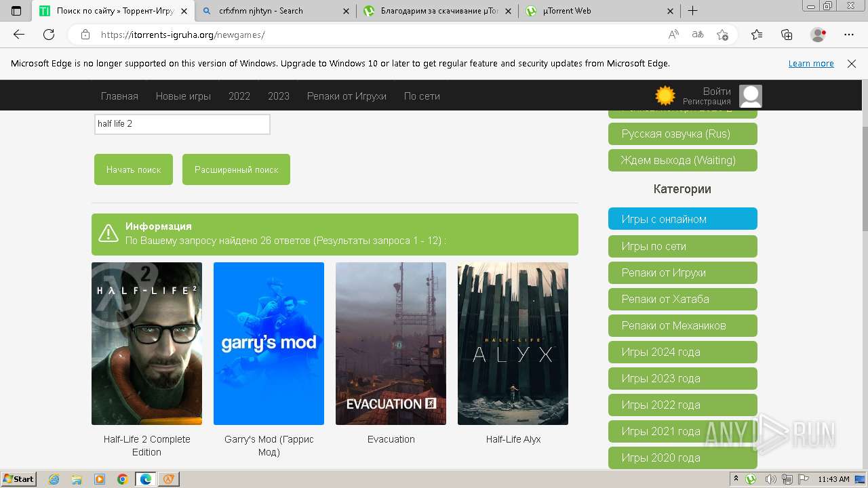Open 'Half-Life 2 Complete Edition' title link

pos(146,446)
